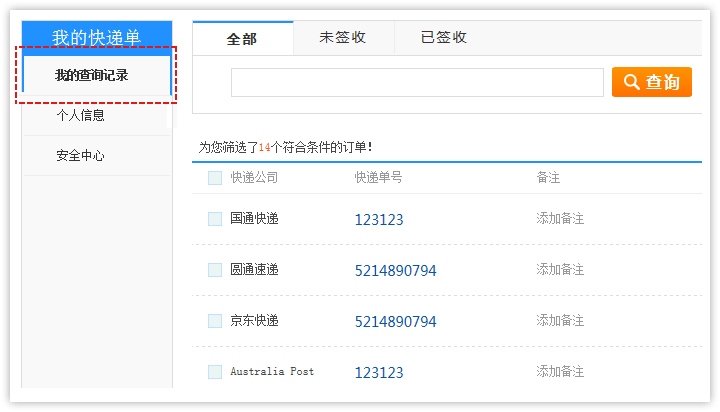The width and height of the screenshot is (720, 412).
Task: Click the tracking number search input field
Action: coord(417,82)
